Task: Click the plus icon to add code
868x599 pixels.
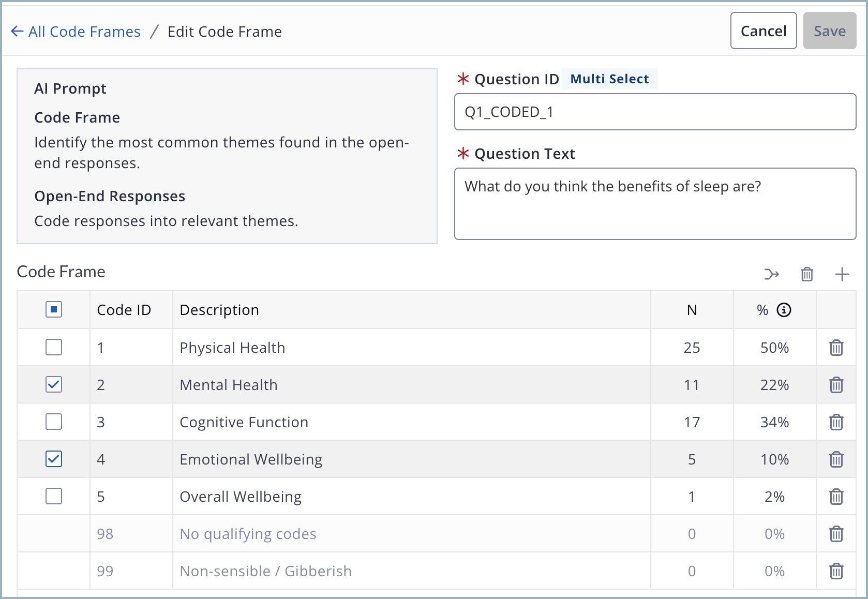Action: click(x=842, y=274)
